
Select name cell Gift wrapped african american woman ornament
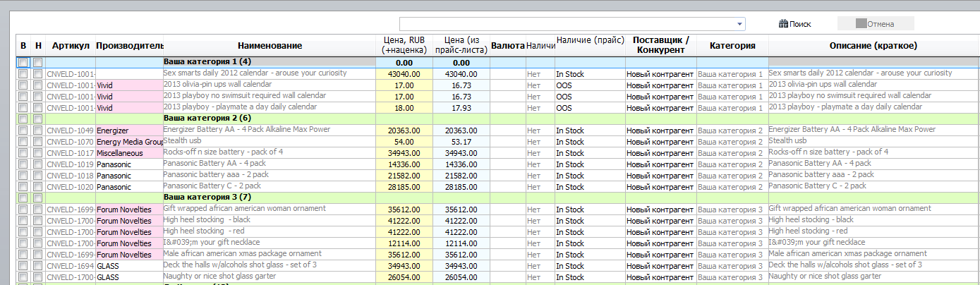[269, 209]
